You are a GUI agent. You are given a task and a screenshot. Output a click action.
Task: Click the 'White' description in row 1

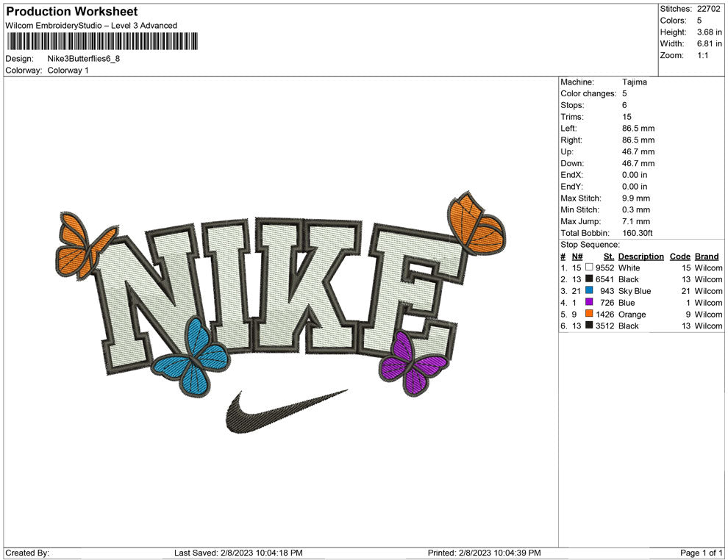[x=629, y=268]
